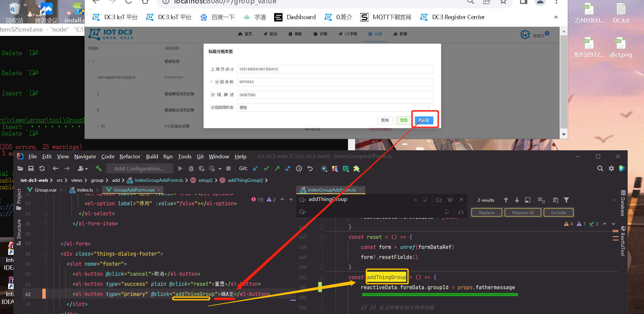Click blue 确定 button in dialog

[424, 120]
